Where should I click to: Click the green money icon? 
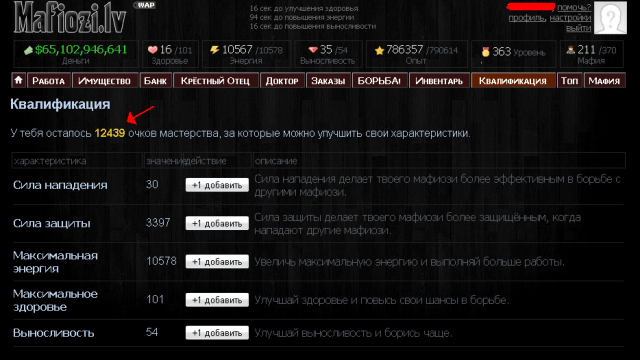click(x=28, y=51)
